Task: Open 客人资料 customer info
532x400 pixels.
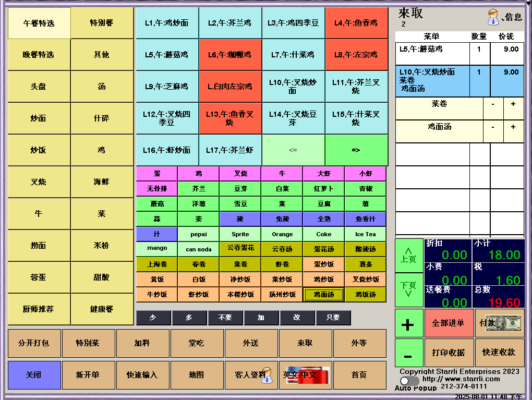Action: pyautogui.click(x=252, y=375)
